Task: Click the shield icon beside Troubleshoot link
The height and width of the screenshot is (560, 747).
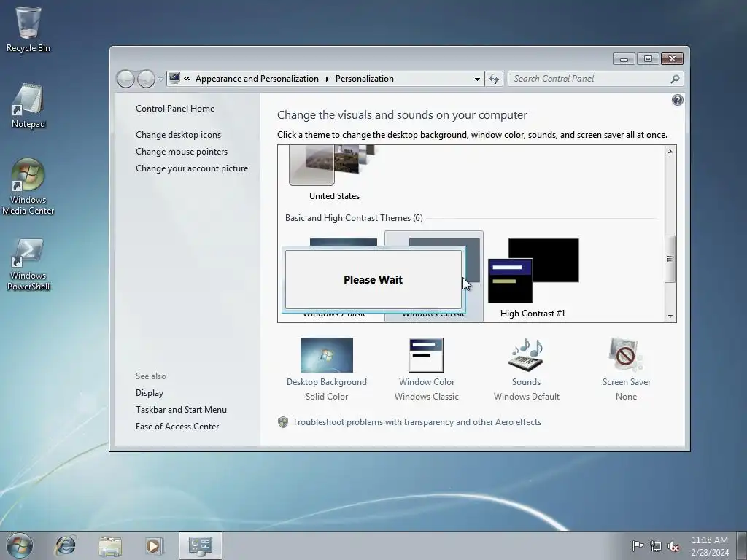Action: click(283, 422)
